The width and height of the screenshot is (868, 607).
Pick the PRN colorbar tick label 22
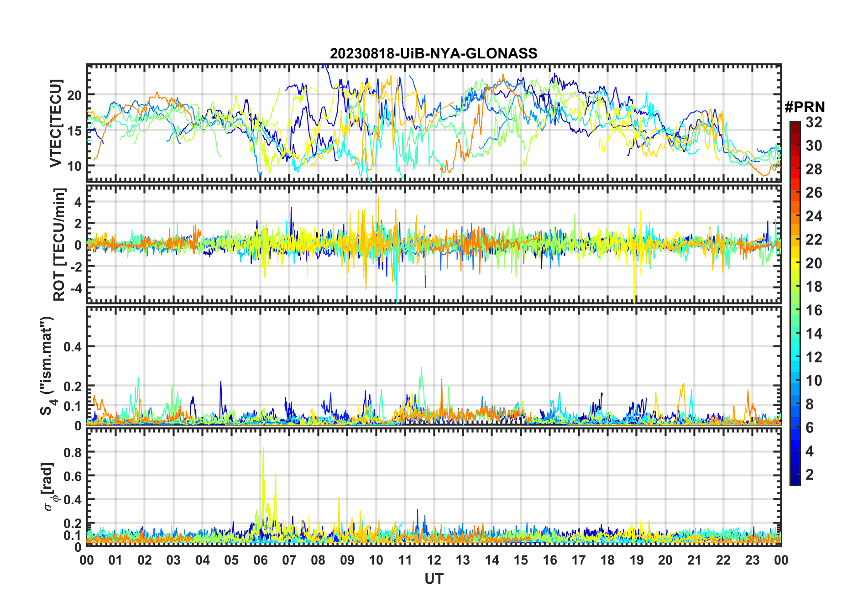click(x=814, y=240)
